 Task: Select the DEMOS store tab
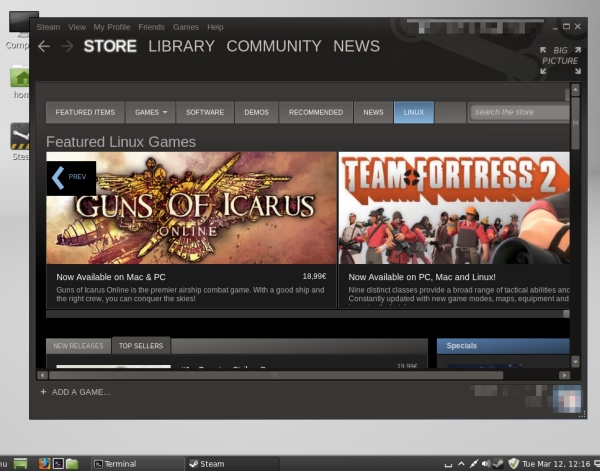[256, 112]
